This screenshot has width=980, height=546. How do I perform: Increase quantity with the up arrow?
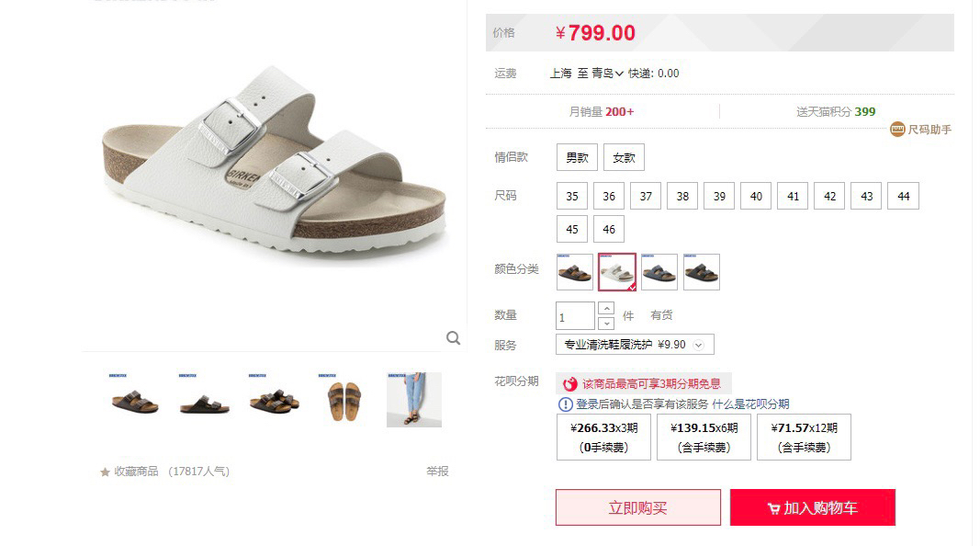coord(606,309)
